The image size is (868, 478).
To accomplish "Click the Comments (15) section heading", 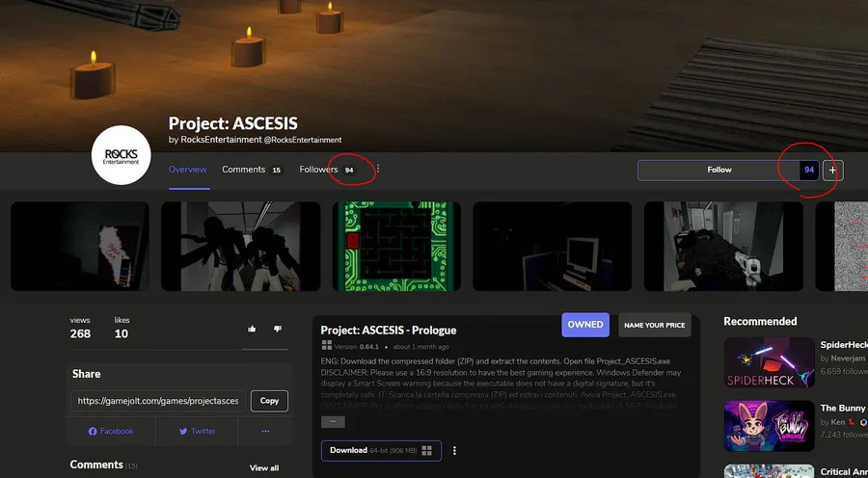I will (103, 465).
